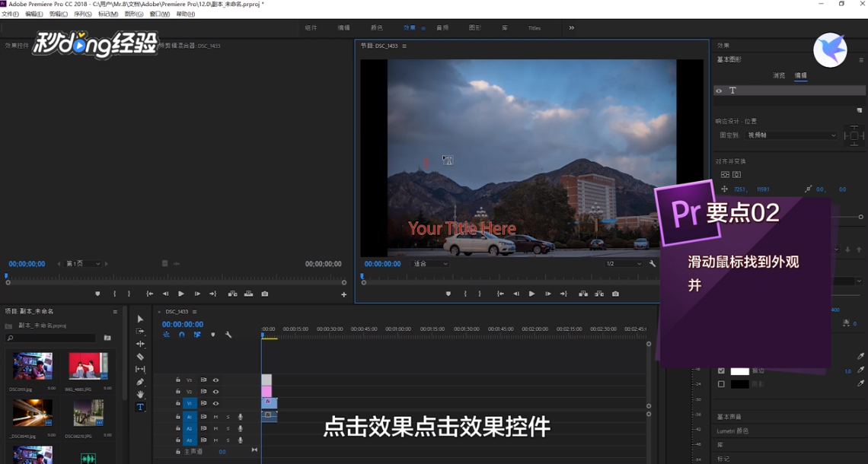Solo audio track A2

228,428
